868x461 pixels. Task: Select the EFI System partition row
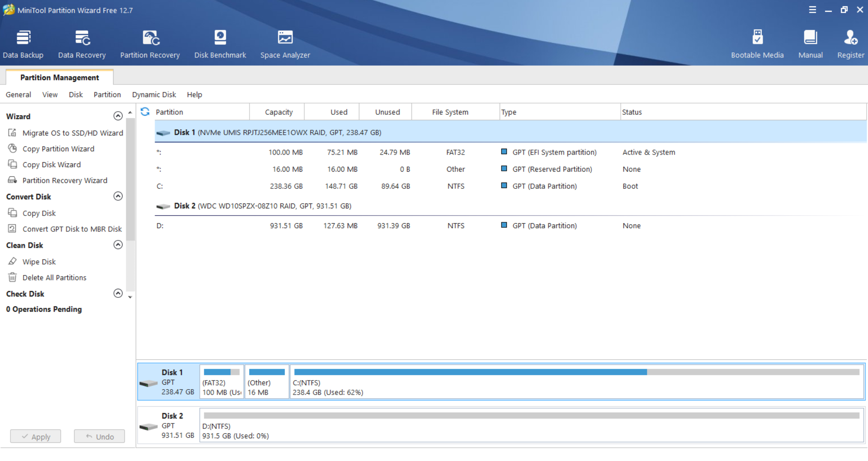click(510, 152)
